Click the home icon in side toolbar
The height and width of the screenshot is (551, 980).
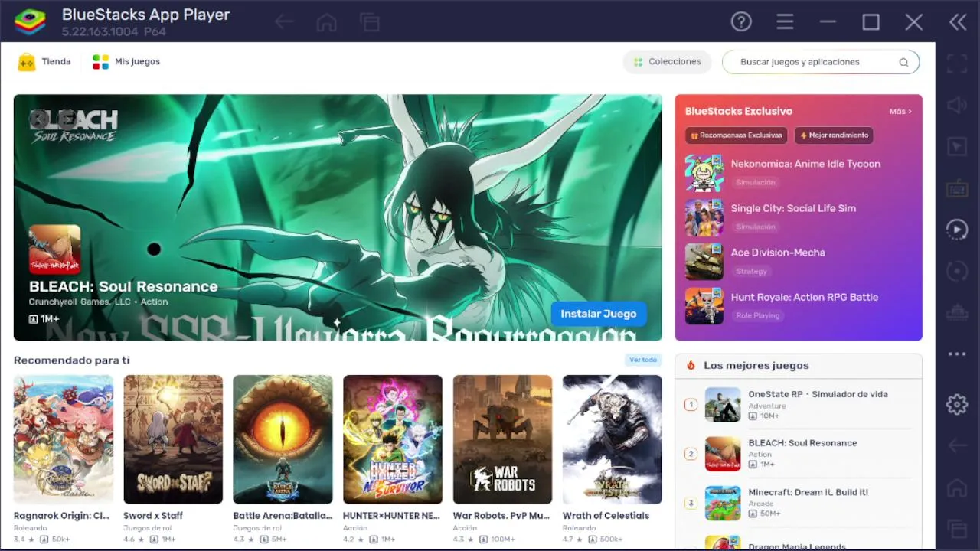[957, 487]
